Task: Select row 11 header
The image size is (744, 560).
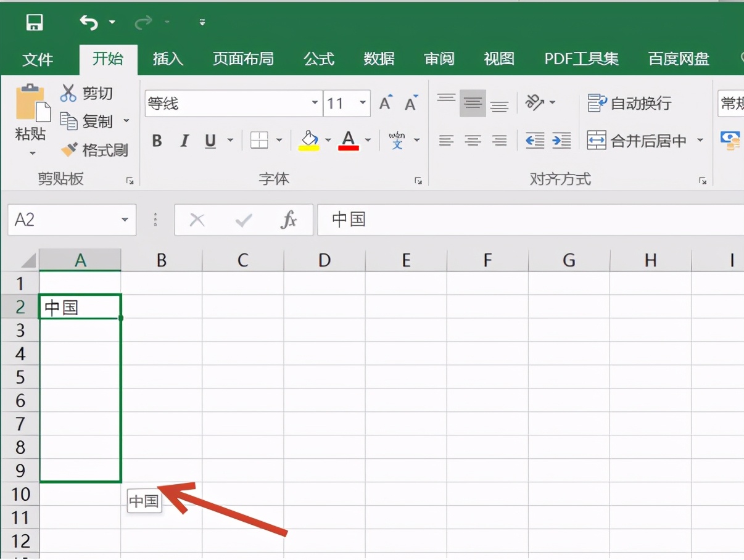Action: click(x=20, y=517)
